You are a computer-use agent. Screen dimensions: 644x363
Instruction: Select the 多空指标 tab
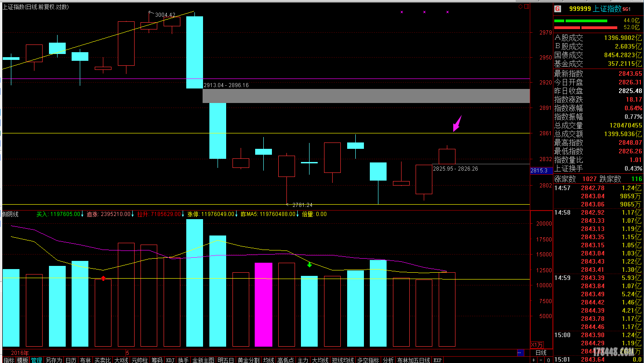[x=368, y=360]
